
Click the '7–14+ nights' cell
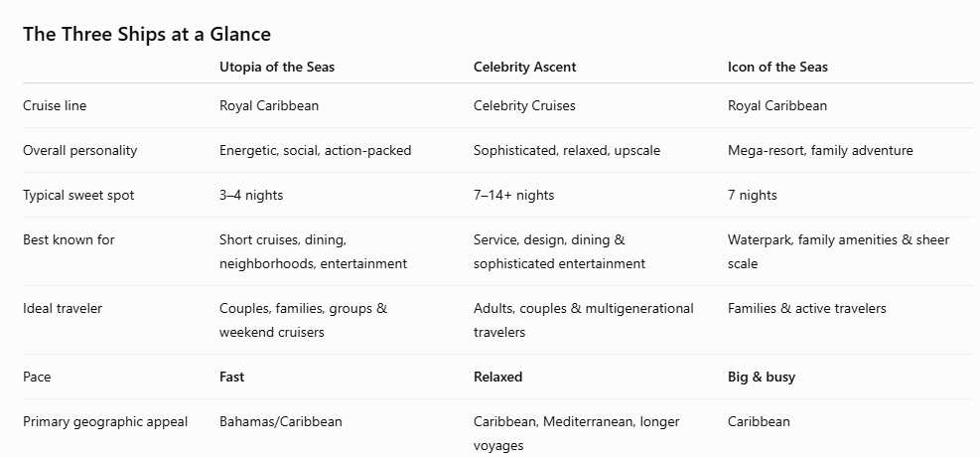tap(513, 195)
